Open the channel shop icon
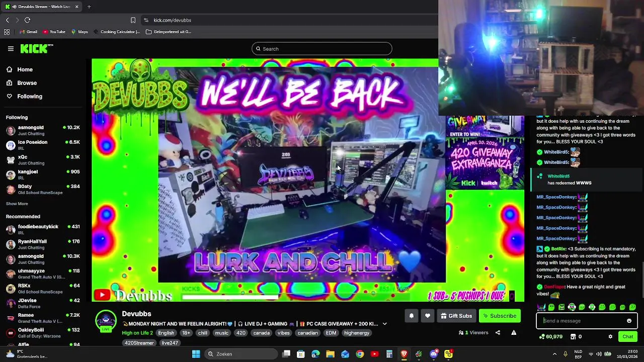644x362 pixels. [573, 337]
